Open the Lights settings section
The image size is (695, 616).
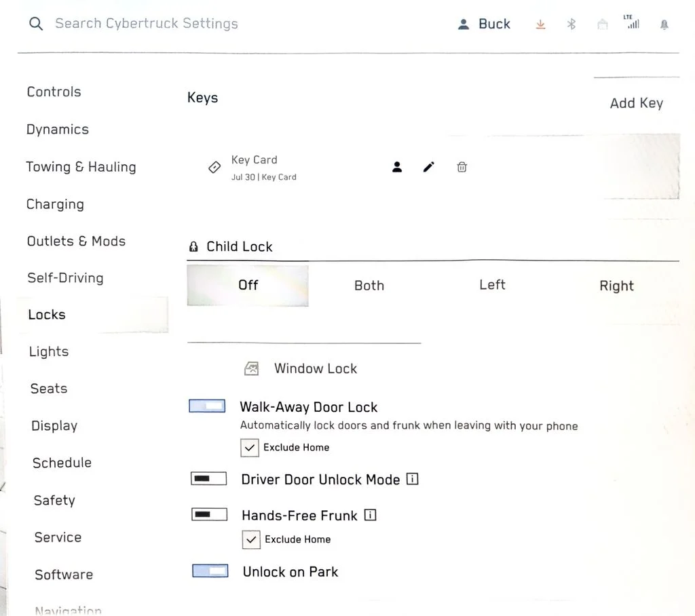[x=49, y=352]
